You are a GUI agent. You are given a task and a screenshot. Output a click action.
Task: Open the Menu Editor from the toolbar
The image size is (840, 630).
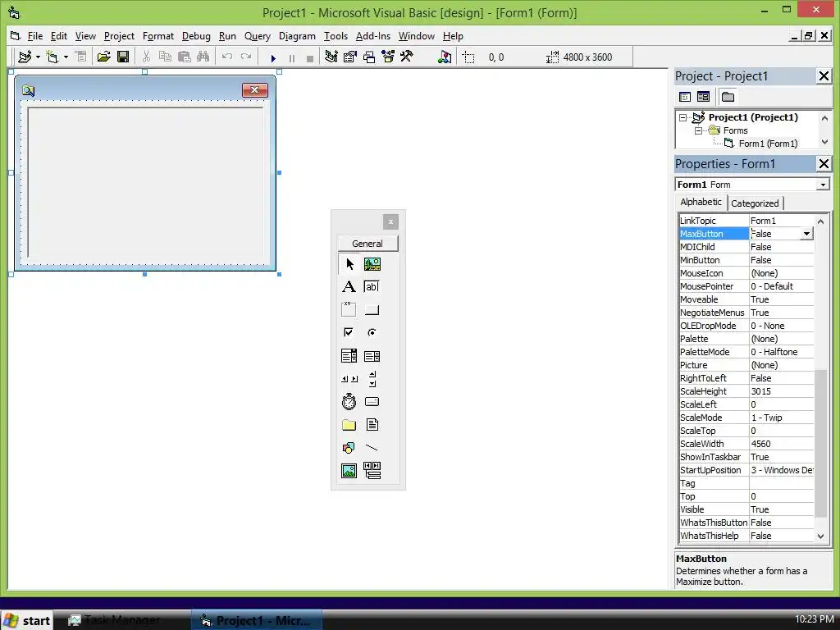click(81, 57)
